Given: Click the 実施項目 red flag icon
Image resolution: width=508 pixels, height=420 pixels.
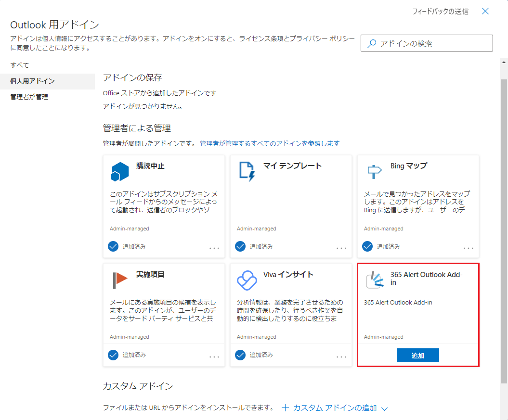Looking at the screenshot, I should click(x=119, y=280).
